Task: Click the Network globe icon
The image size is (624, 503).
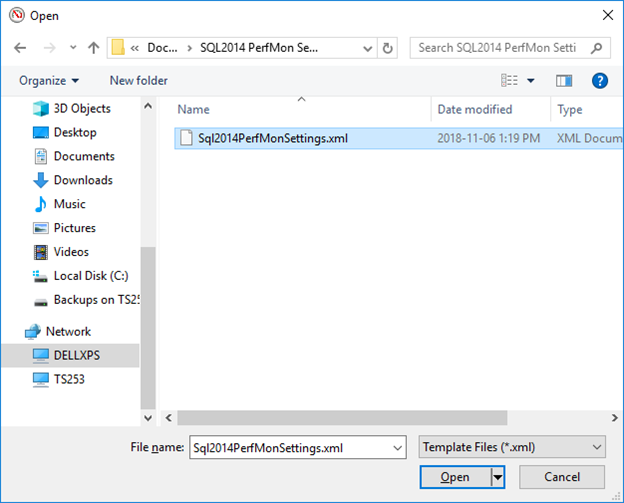Action: tap(33, 331)
